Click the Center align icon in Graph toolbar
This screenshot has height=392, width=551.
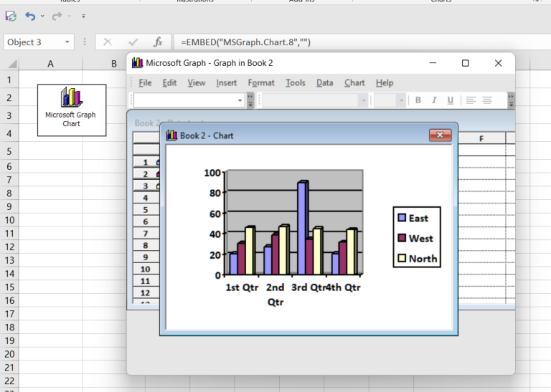point(487,100)
